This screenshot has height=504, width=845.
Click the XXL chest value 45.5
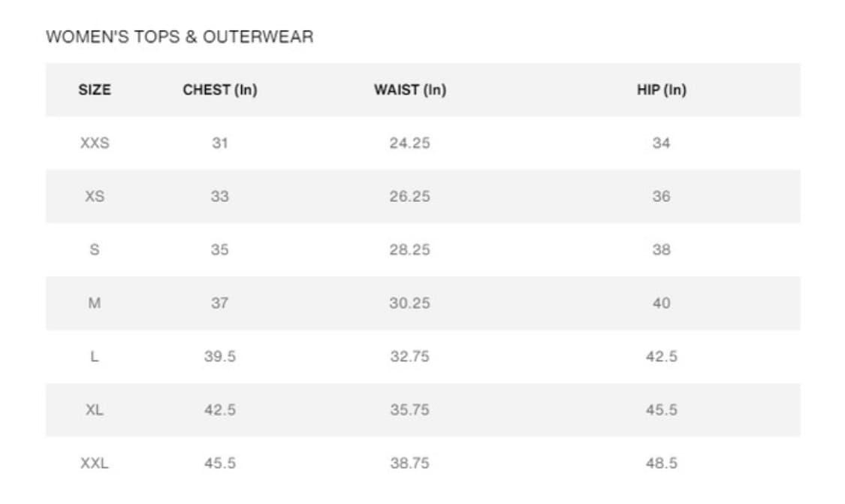pyautogui.click(x=219, y=463)
